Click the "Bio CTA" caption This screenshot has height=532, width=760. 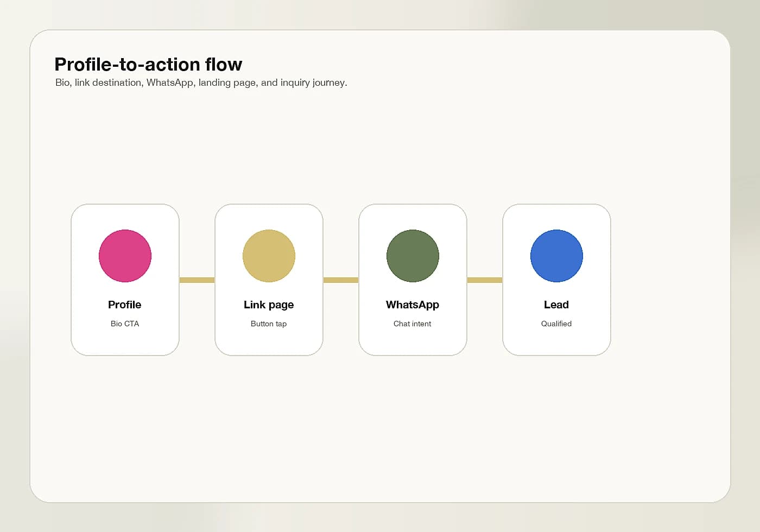(125, 324)
